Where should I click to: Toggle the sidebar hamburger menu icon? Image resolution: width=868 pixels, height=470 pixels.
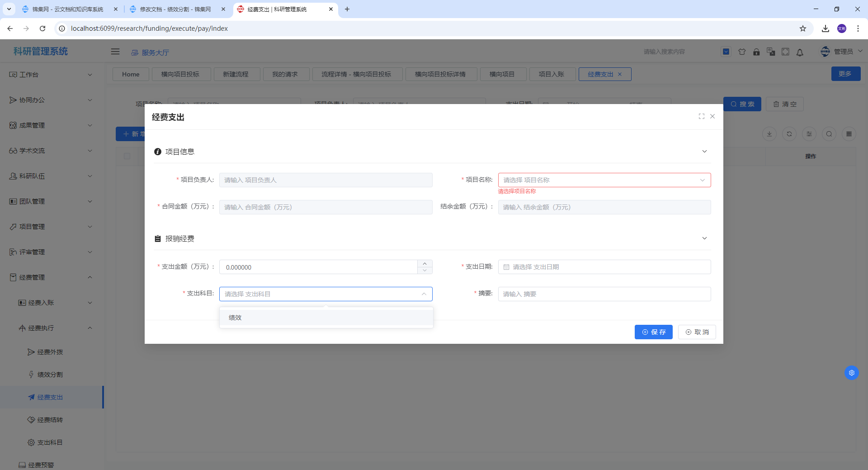pyautogui.click(x=115, y=52)
